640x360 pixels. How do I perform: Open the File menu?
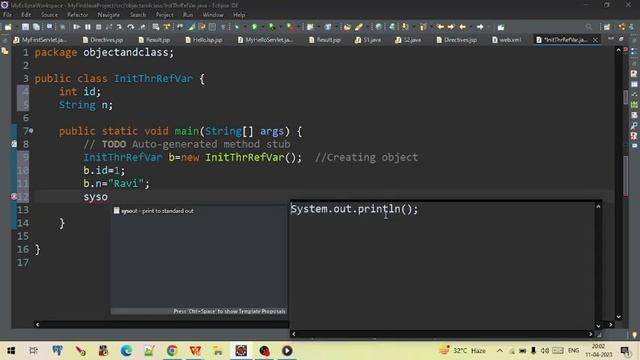pyautogui.click(x=7, y=15)
